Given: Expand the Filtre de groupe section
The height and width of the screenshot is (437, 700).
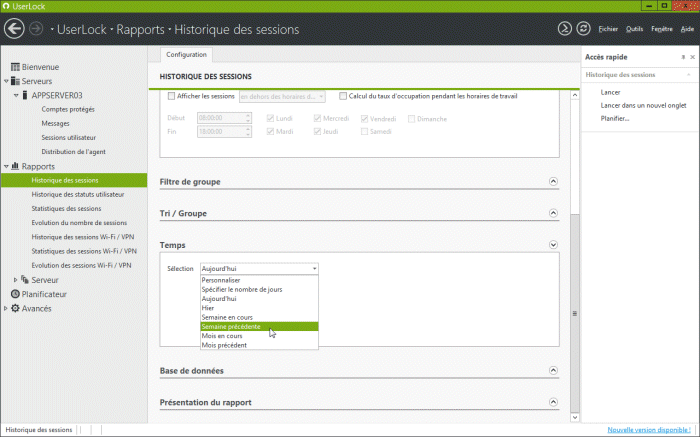Looking at the screenshot, I should pyautogui.click(x=553, y=181).
